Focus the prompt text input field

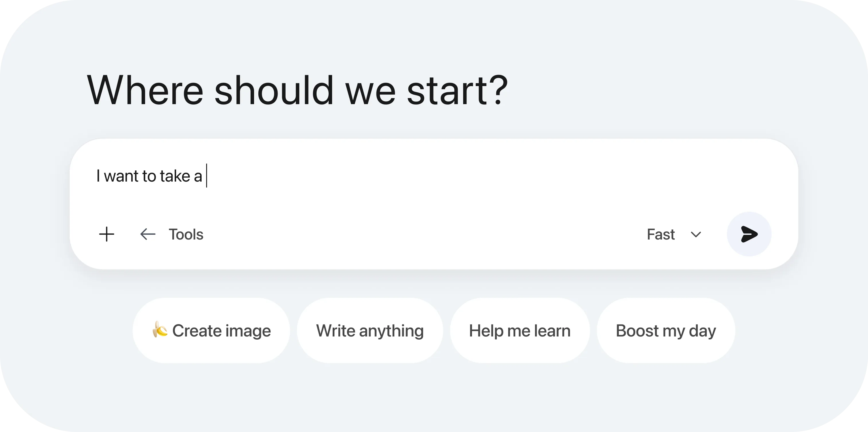pos(434,176)
